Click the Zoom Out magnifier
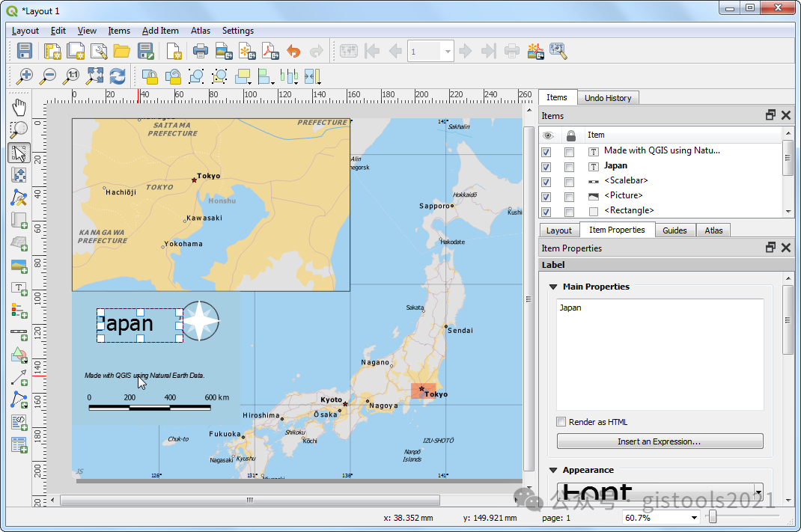The height and width of the screenshot is (532, 801). (47, 76)
